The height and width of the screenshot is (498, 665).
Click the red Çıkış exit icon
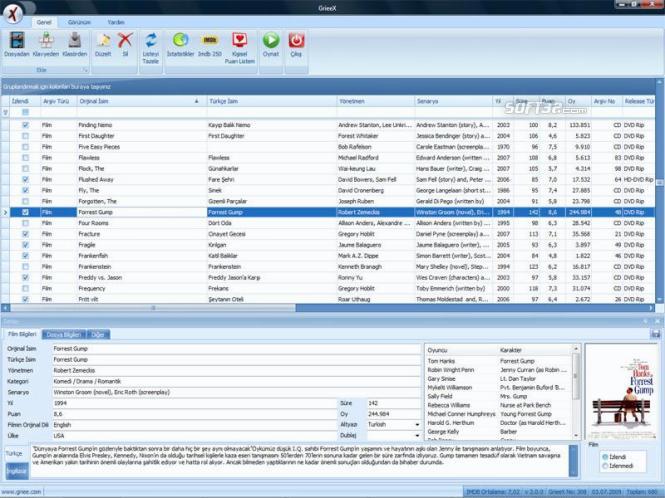[x=296, y=40]
